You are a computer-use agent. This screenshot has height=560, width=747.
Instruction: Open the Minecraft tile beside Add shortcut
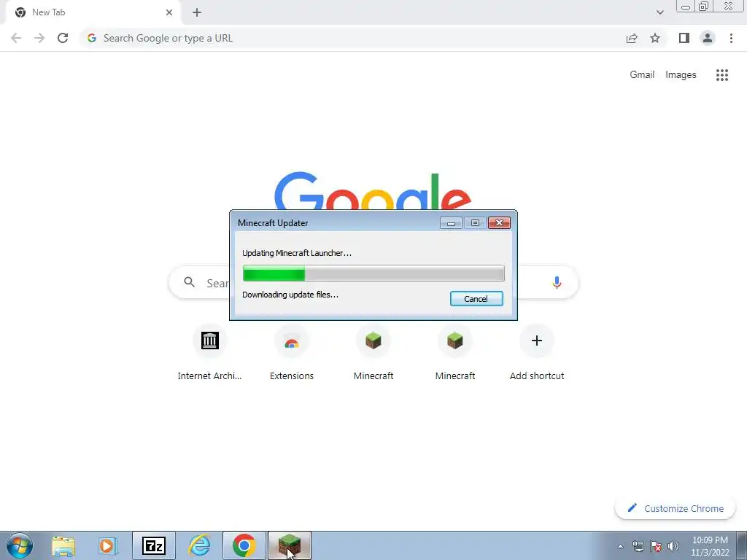455,354
